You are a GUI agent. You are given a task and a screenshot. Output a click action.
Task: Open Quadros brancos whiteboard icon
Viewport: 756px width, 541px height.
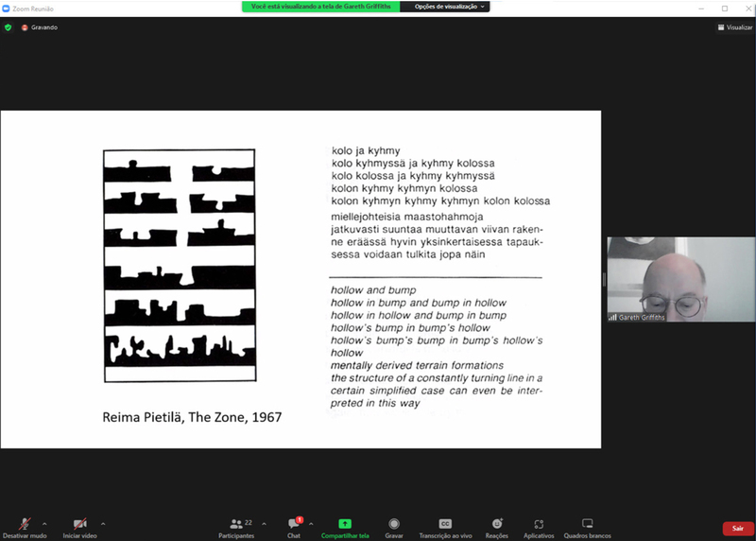pyautogui.click(x=587, y=524)
